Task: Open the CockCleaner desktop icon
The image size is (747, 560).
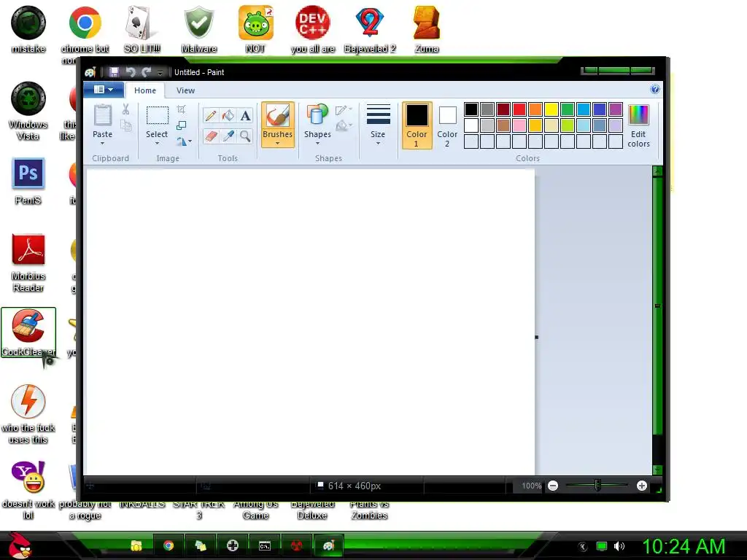Action: pyautogui.click(x=28, y=332)
